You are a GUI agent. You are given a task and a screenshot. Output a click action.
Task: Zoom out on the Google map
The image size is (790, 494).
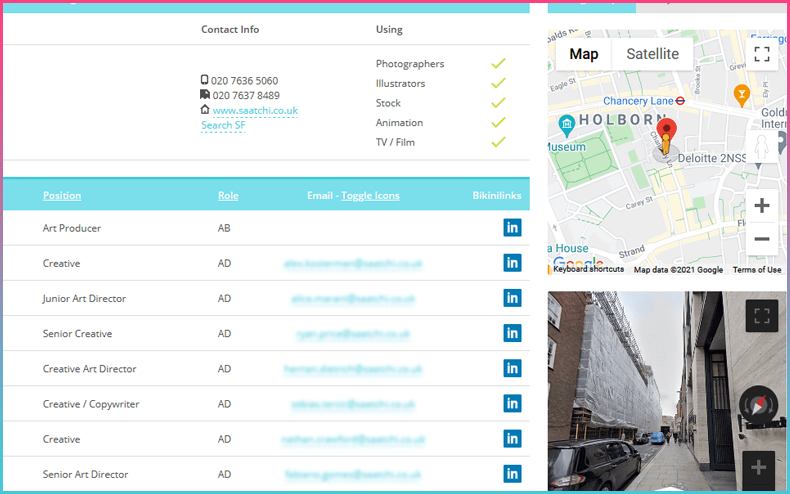tap(761, 239)
